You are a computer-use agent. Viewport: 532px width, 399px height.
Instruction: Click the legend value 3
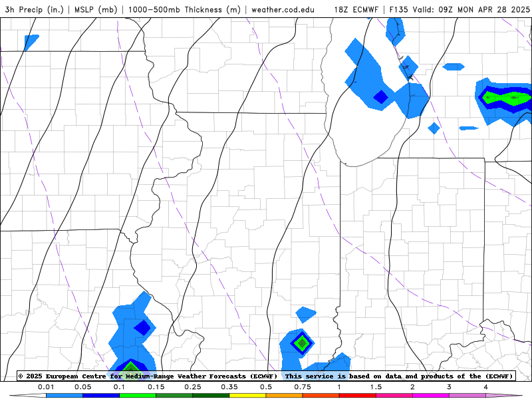coord(450,387)
